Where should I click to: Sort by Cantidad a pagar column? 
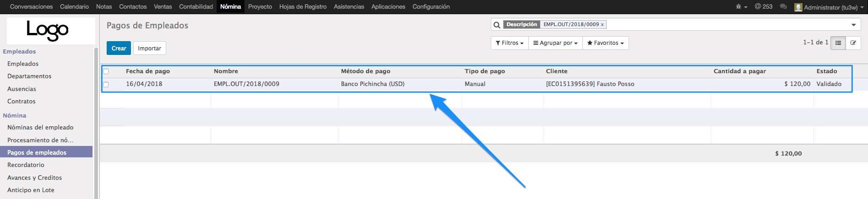(739, 71)
